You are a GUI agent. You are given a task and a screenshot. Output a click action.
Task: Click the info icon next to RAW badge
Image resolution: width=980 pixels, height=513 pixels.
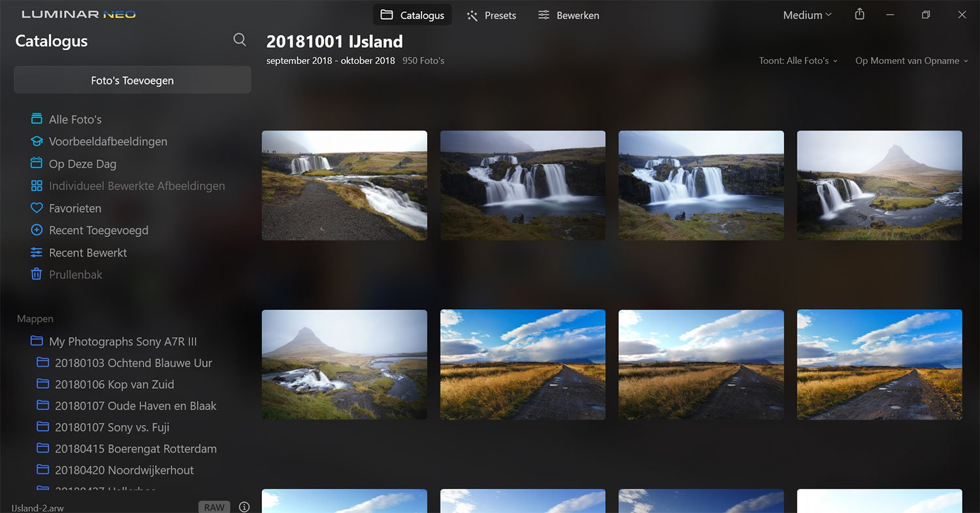coord(244,507)
